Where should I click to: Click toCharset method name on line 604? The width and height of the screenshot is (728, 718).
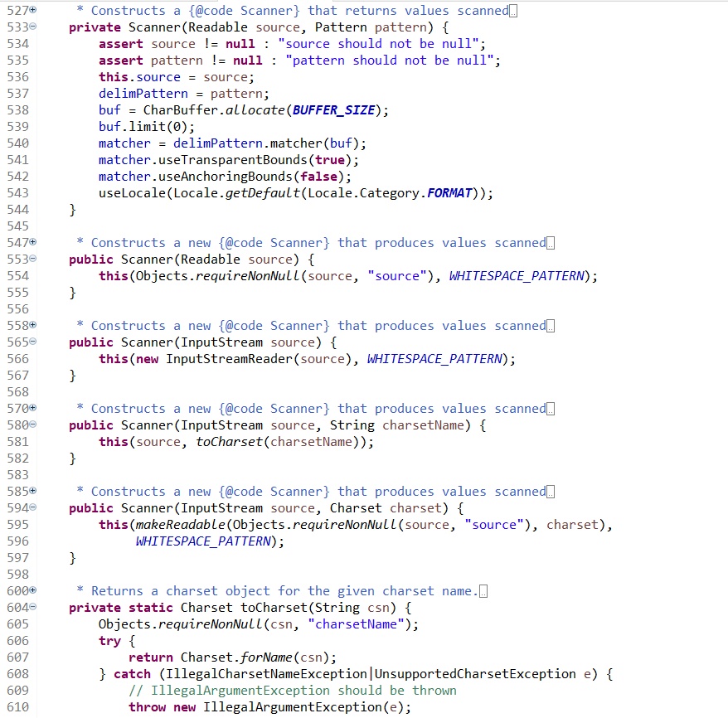pyautogui.click(x=274, y=608)
